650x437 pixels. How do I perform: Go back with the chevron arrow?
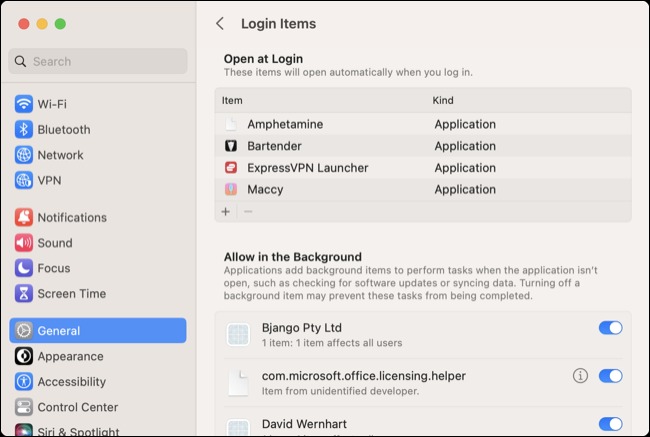220,24
